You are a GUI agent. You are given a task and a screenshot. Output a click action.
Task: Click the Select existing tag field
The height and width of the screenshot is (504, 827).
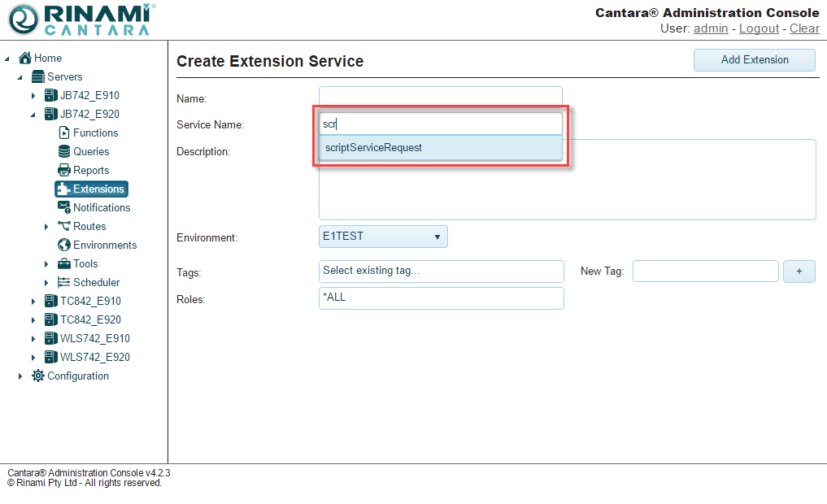[441, 271]
